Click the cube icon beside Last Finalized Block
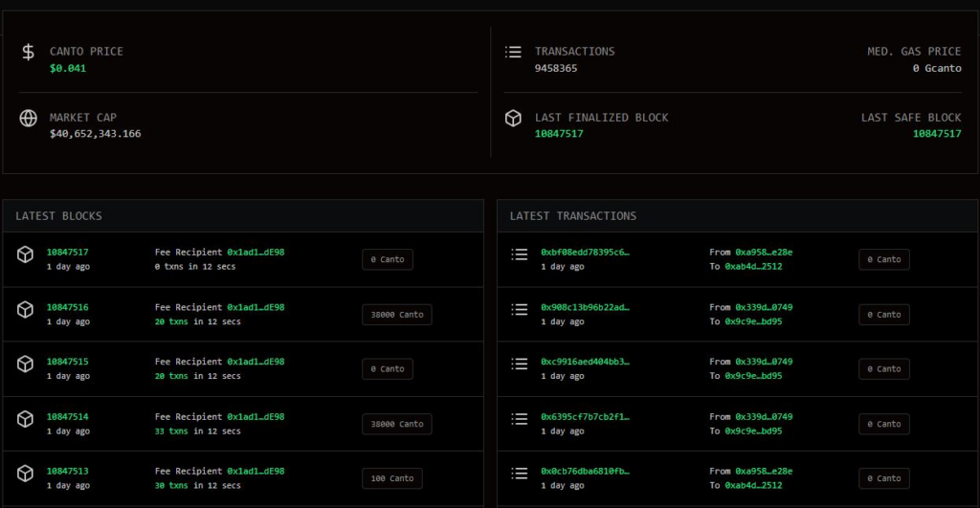 [x=513, y=118]
